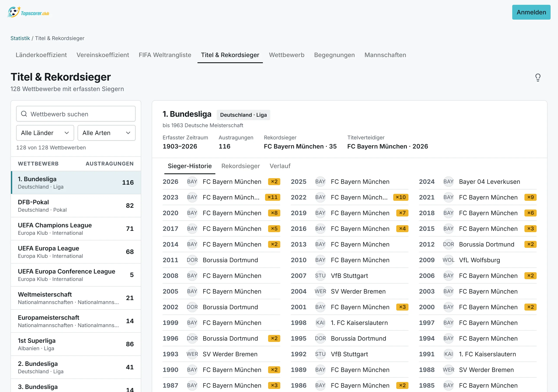Click VfL Wolfsburg 2009 entry
The height and width of the screenshot is (392, 558).
click(x=478, y=260)
